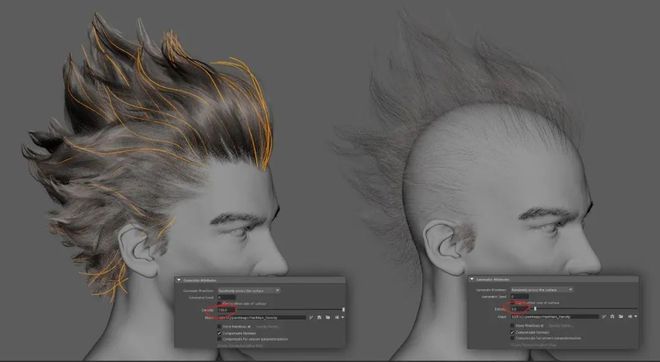The height and width of the screenshot is (362, 660).
Task: Click the Mask paint brush icon in right panel
Action: 604,316
